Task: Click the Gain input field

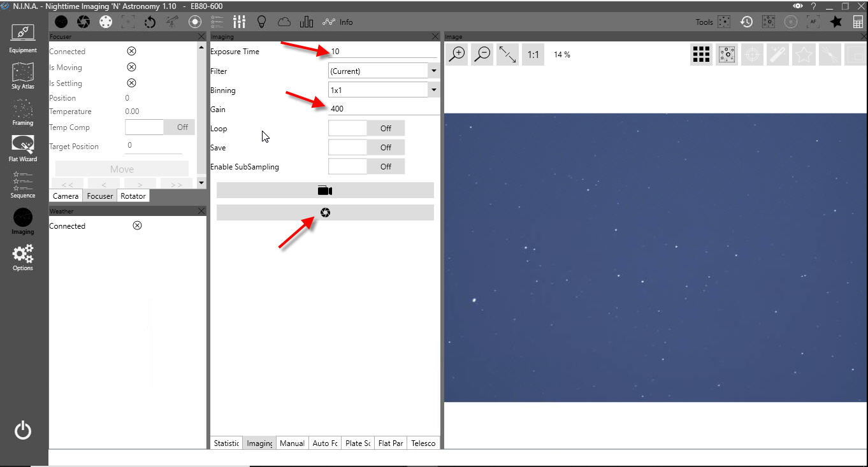Action: 382,109
